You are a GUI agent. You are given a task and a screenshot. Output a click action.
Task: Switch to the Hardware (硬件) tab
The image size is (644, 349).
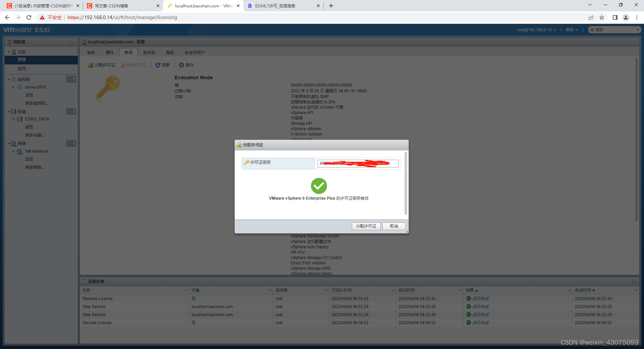(x=110, y=53)
